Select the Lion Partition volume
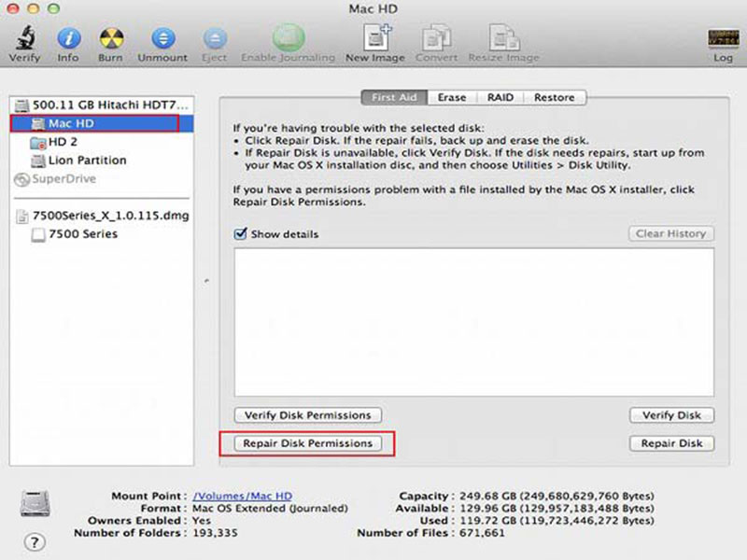747x560 pixels. (x=86, y=161)
